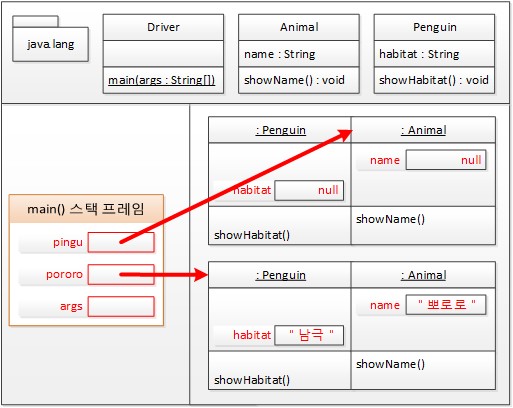Viewport: 513px width, 408px height.
Task: Click the empty args value box
Action: (x=121, y=306)
